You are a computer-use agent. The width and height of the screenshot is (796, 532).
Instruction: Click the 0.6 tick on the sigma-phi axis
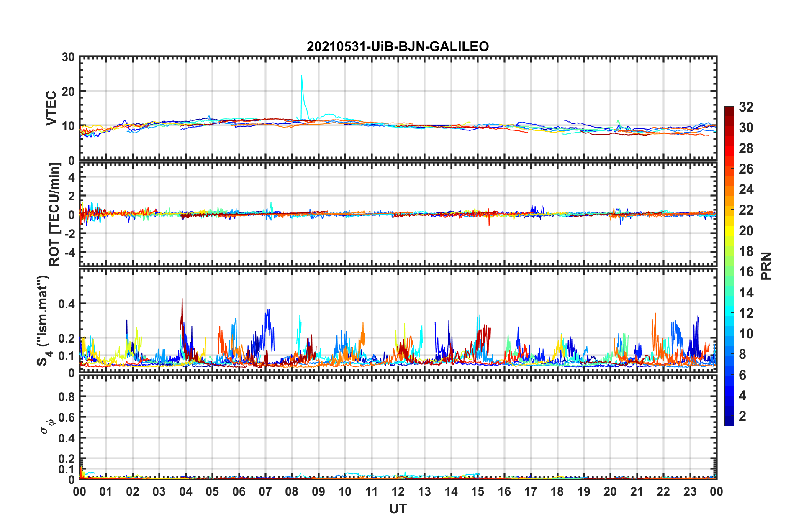pyautogui.click(x=67, y=417)
